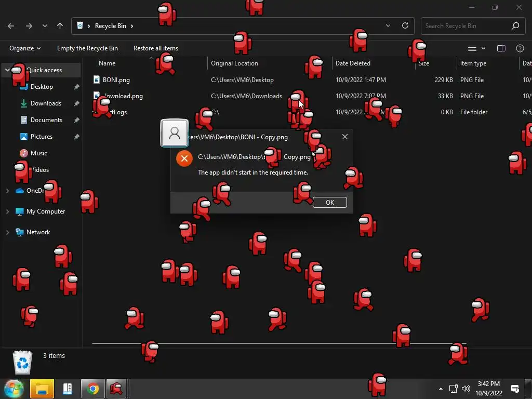Click the forward navigation arrow
Viewport: 532px width, 399px height.
(29, 26)
